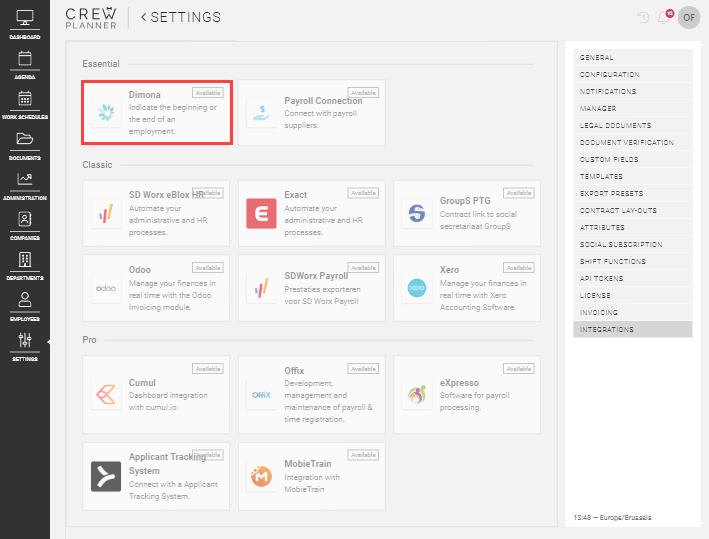Image resolution: width=709 pixels, height=539 pixels.
Task: Open the MobieTrain integration card
Action: (312, 476)
